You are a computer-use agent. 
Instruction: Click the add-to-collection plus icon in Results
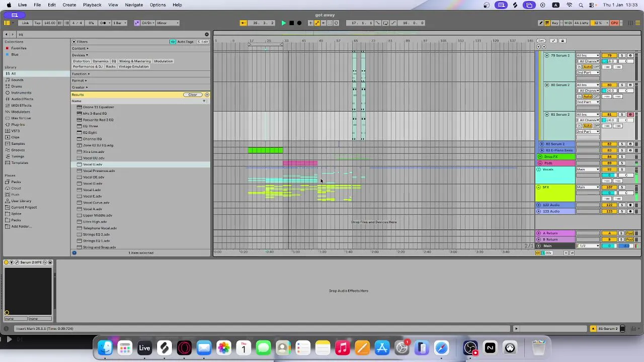[x=207, y=95]
